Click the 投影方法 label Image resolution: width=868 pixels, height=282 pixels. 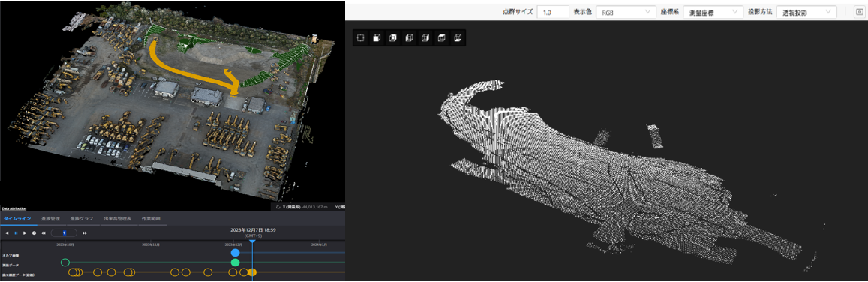coord(759,12)
